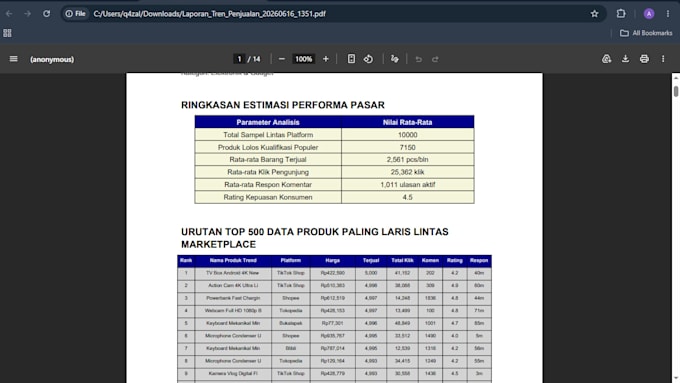Screen dimensions: 680x383
Task: Click the address bar URL
Action: point(209,14)
